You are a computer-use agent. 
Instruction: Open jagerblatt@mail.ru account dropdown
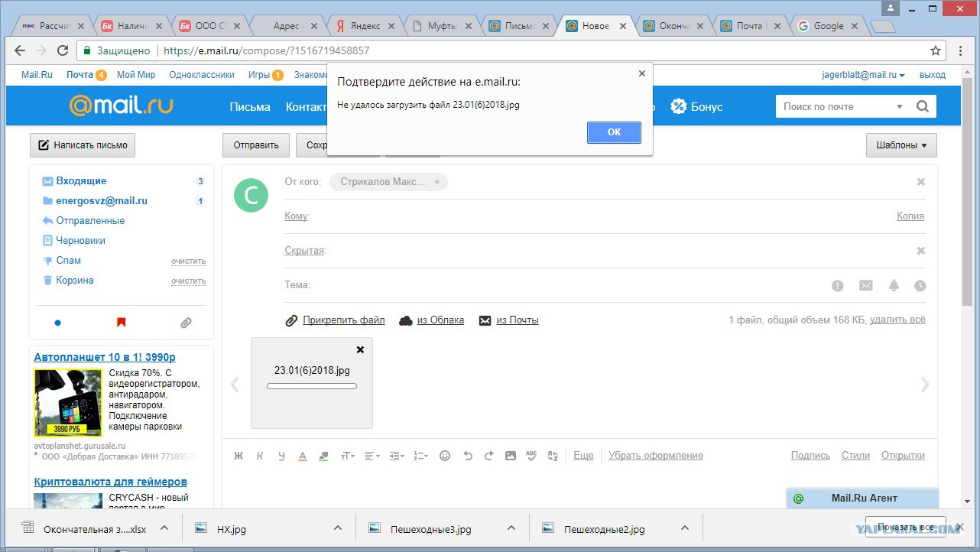(x=863, y=75)
